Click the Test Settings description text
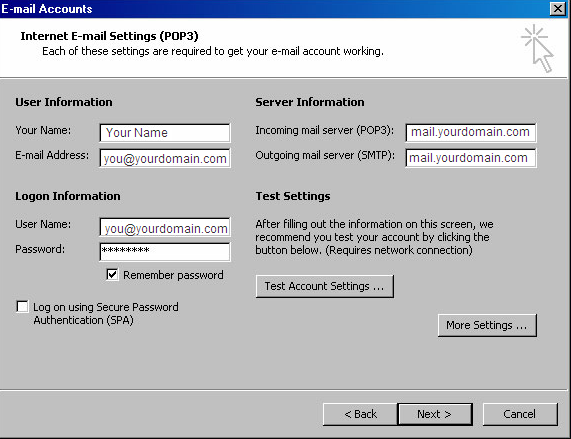Screen dimensions: 571x439 [374, 237]
